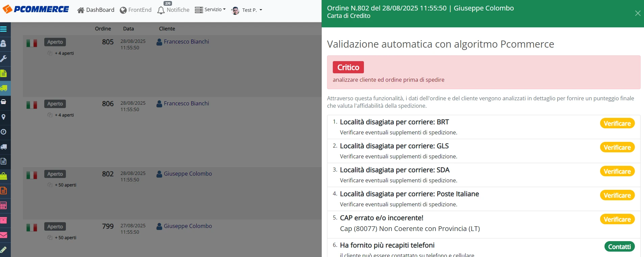Click Verificare for the BRT courier warning
644x257 pixels.
[617, 123]
